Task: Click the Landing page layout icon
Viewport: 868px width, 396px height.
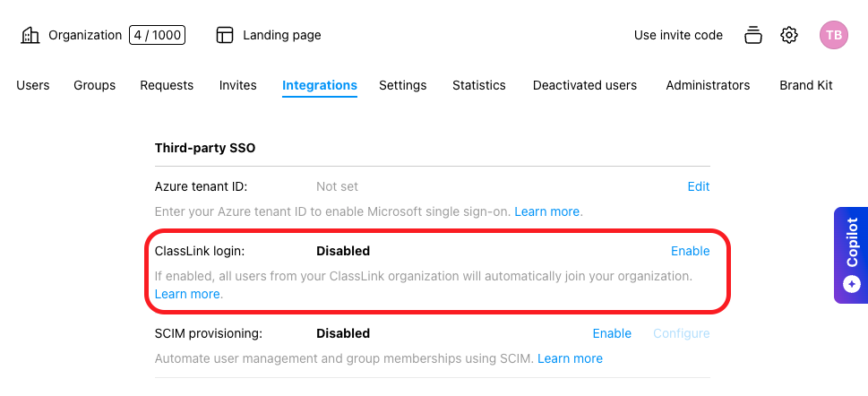Action: pos(224,36)
